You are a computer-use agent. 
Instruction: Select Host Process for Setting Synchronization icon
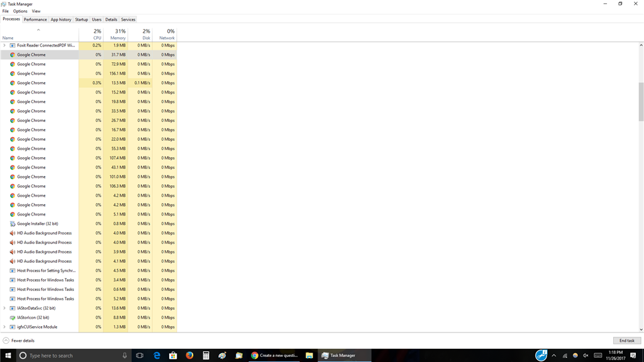coord(13,270)
